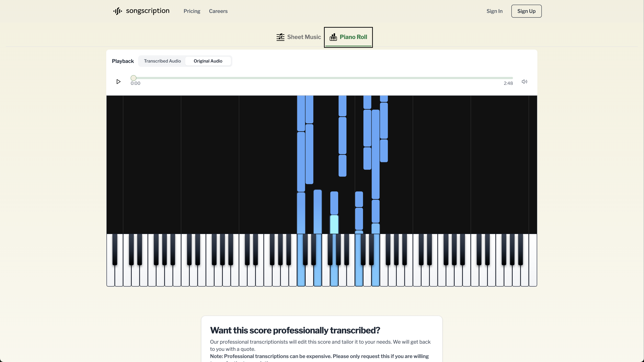
Task: Click the Sign In link
Action: tap(494, 11)
